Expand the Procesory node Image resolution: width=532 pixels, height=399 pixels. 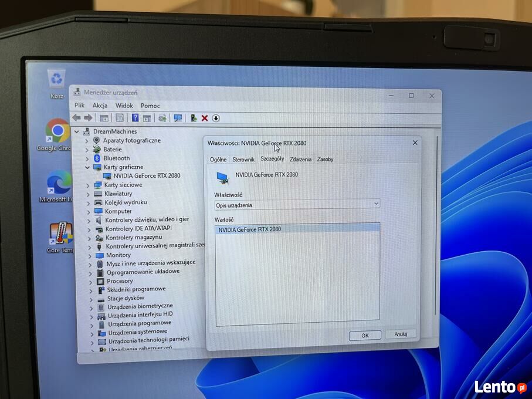click(90, 282)
